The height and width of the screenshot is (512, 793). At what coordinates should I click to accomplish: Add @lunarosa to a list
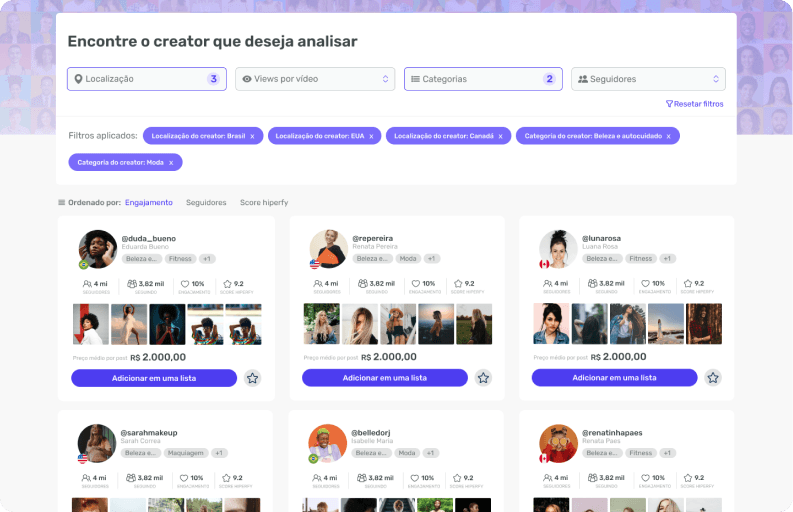click(x=614, y=377)
